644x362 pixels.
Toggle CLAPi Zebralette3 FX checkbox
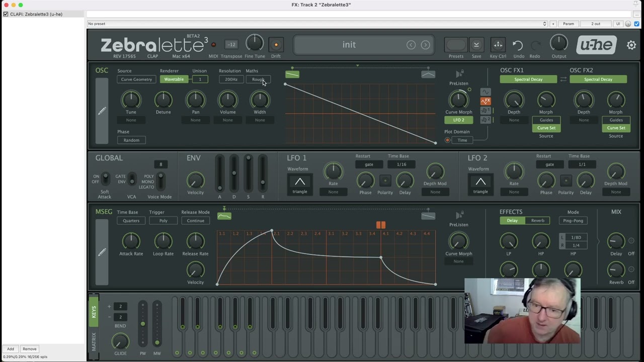6,14
